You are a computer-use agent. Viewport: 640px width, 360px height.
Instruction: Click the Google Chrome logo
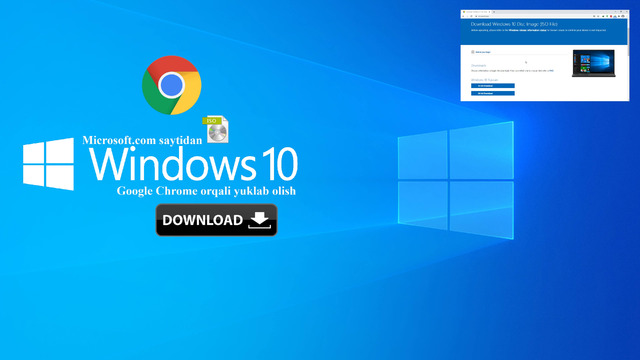click(x=171, y=85)
